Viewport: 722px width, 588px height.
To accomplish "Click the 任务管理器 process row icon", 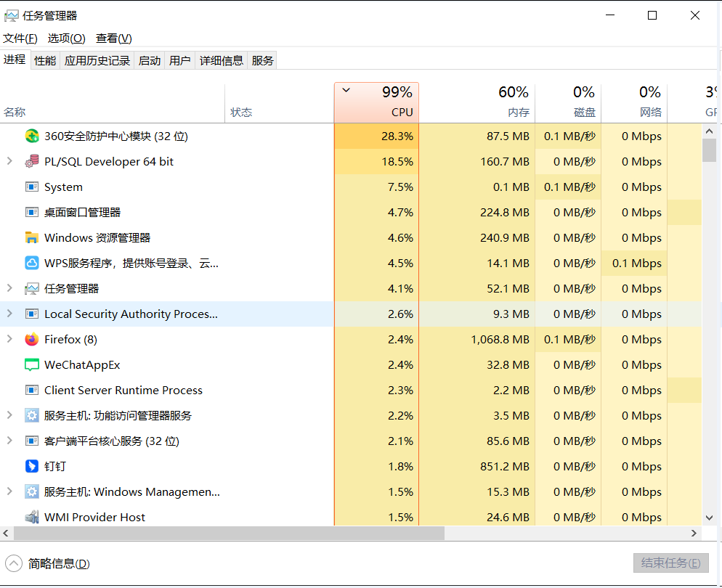I will (32, 288).
